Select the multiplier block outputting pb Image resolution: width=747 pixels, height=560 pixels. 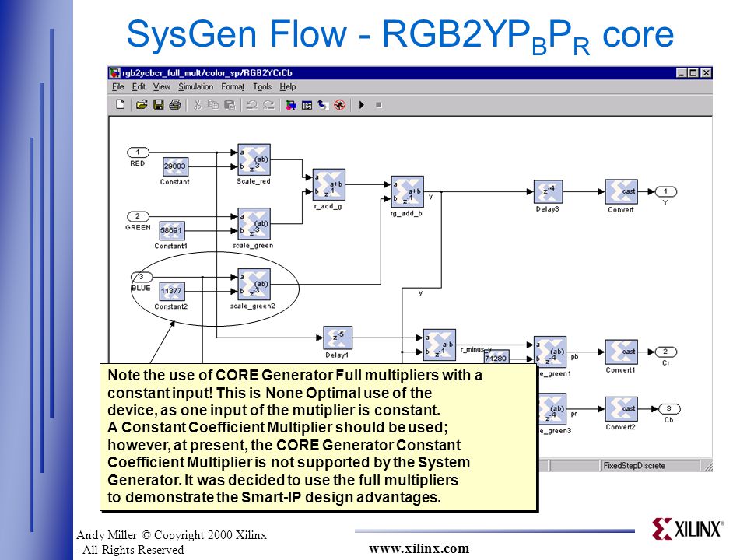550,352
